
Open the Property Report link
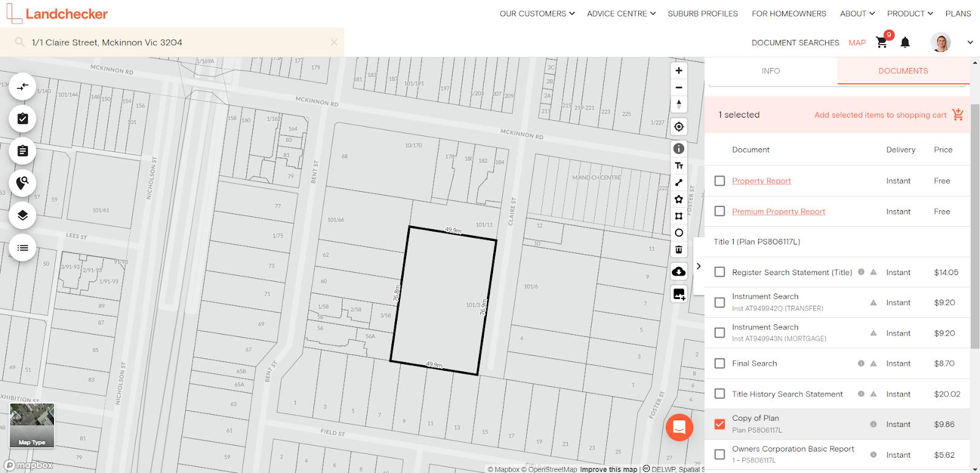[761, 181]
